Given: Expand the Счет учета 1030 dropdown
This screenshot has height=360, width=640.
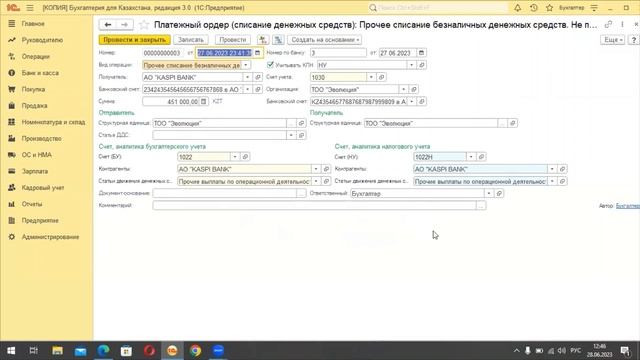Looking at the screenshot, I should click(371, 77).
